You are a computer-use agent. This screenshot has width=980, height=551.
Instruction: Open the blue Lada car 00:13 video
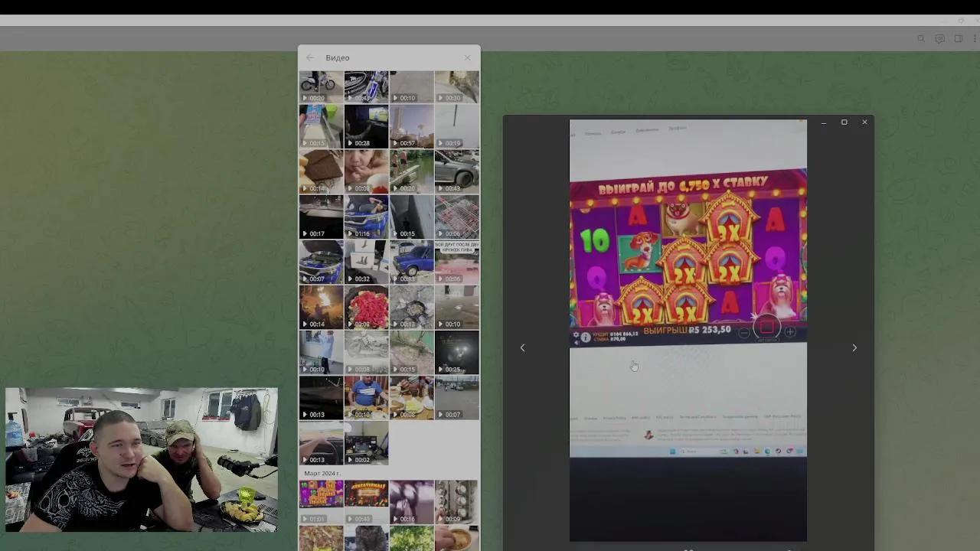click(411, 262)
